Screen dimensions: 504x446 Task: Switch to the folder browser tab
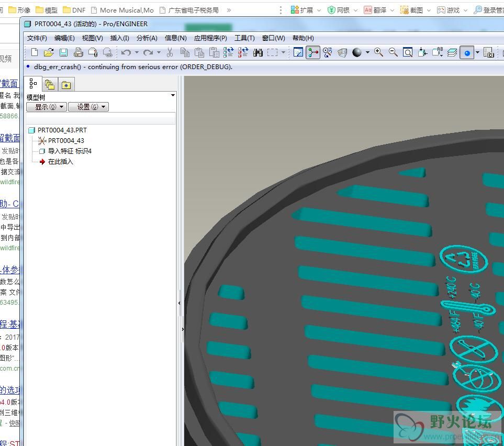point(50,85)
